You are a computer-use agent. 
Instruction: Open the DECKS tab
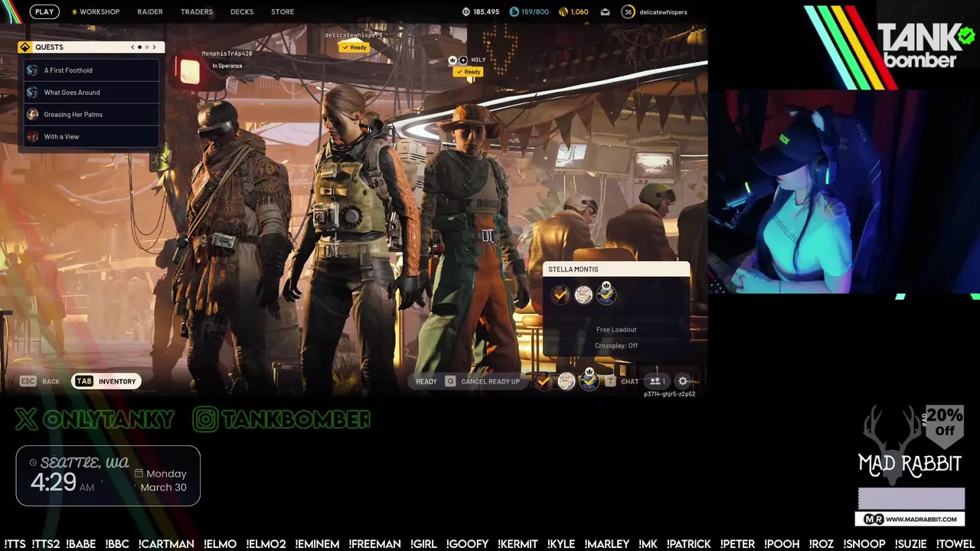[242, 11]
